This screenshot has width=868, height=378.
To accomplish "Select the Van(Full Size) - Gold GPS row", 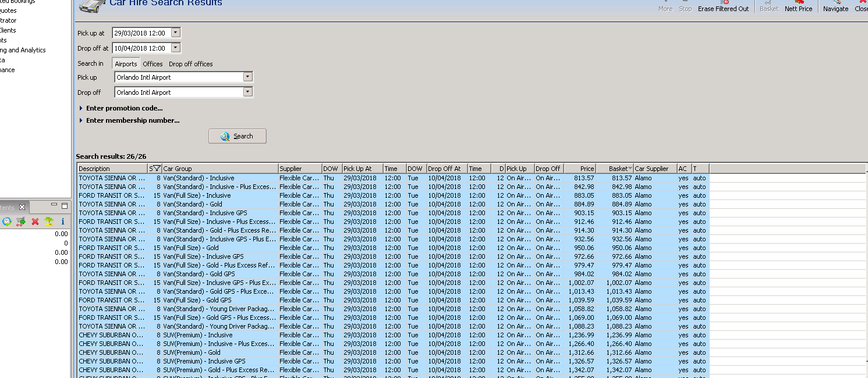I will click(x=393, y=300).
